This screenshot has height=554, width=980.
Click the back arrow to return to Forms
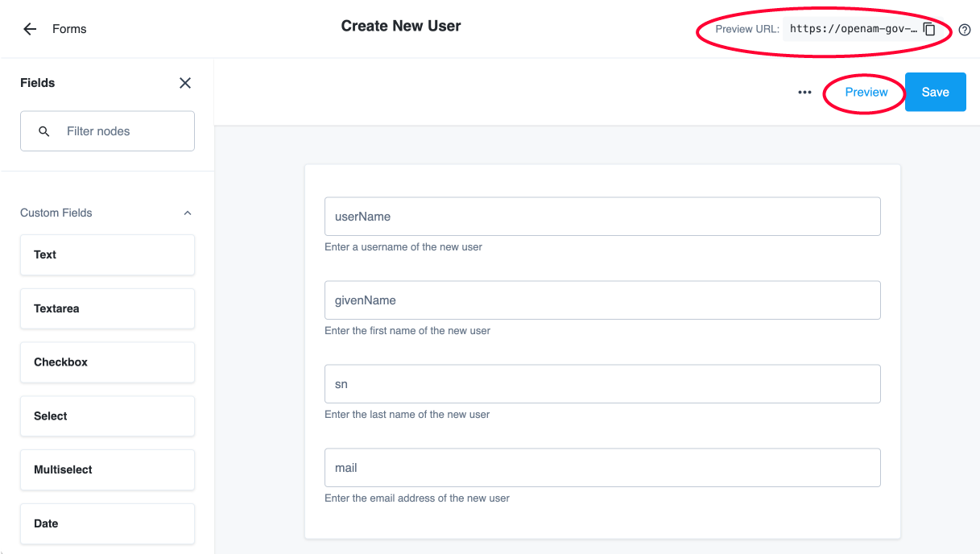pyautogui.click(x=29, y=29)
